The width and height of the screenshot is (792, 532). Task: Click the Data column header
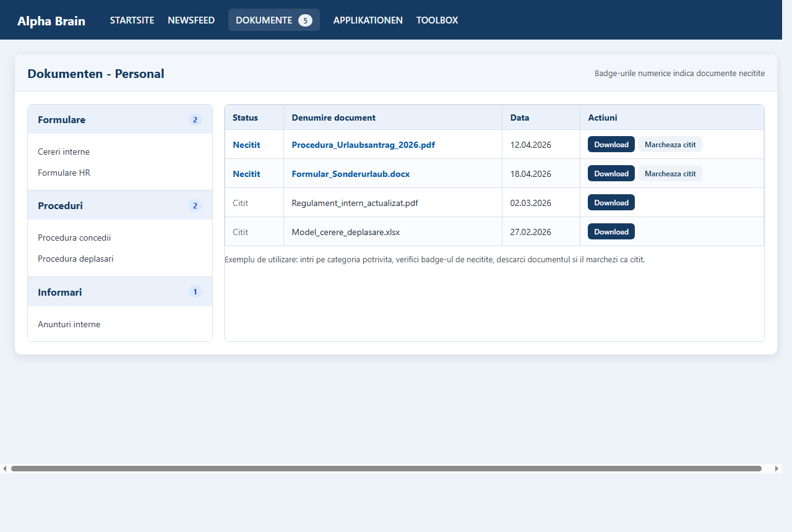(x=541, y=118)
